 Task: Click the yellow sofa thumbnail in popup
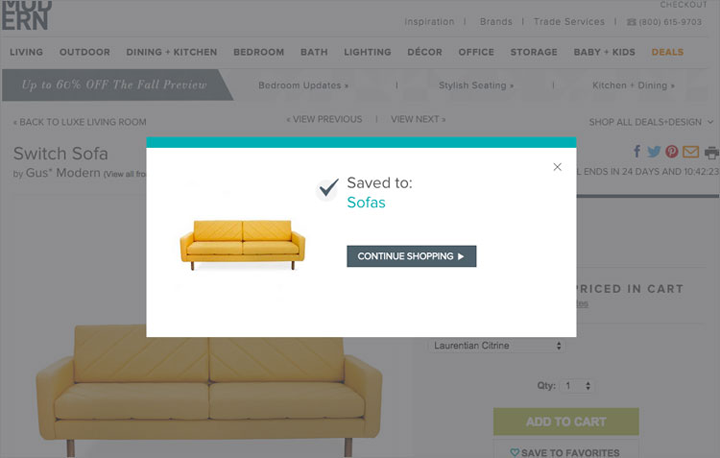coord(242,244)
